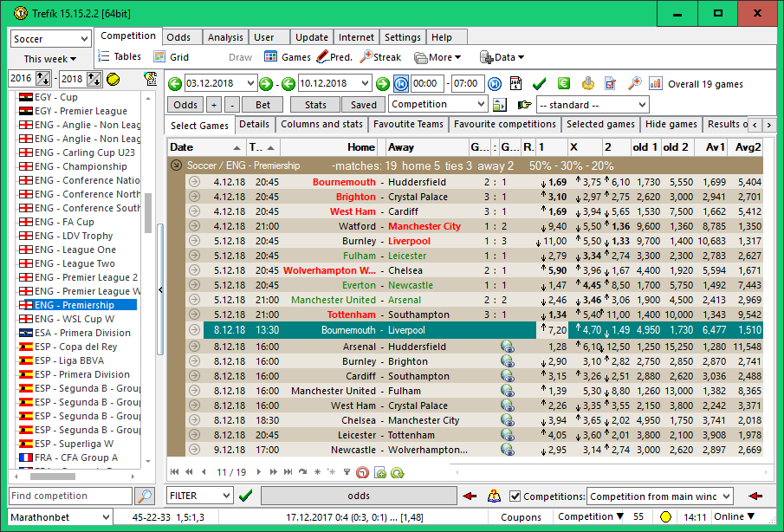This screenshot has height=532, width=784.
Task: Toggle the Competitions checkbox
Action: [515, 496]
